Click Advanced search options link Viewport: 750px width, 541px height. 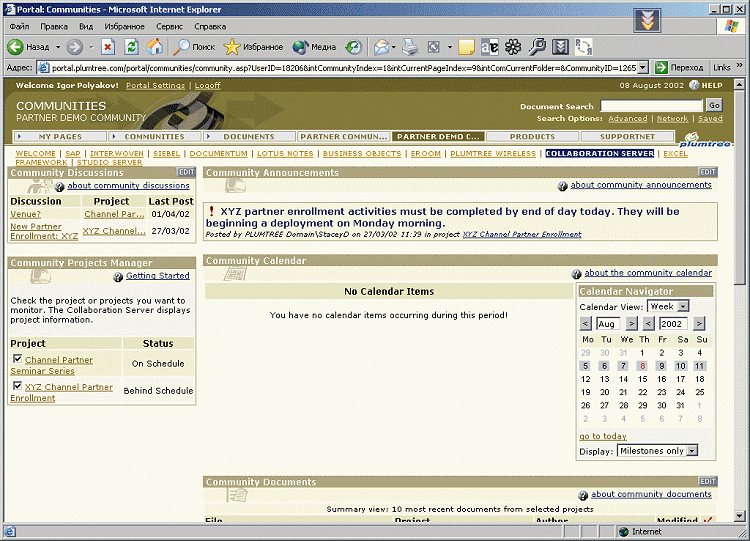[x=628, y=119]
